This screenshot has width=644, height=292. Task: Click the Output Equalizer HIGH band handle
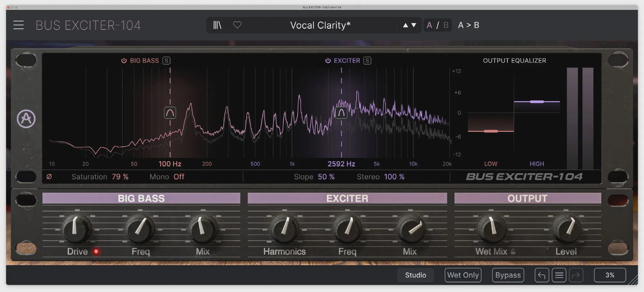point(537,102)
